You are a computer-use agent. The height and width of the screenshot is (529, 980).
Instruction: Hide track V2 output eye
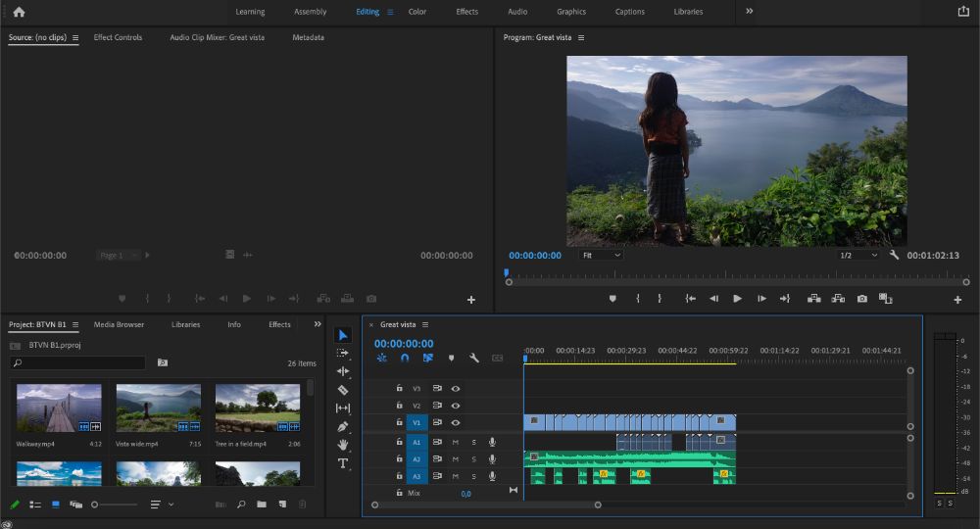pyautogui.click(x=456, y=406)
